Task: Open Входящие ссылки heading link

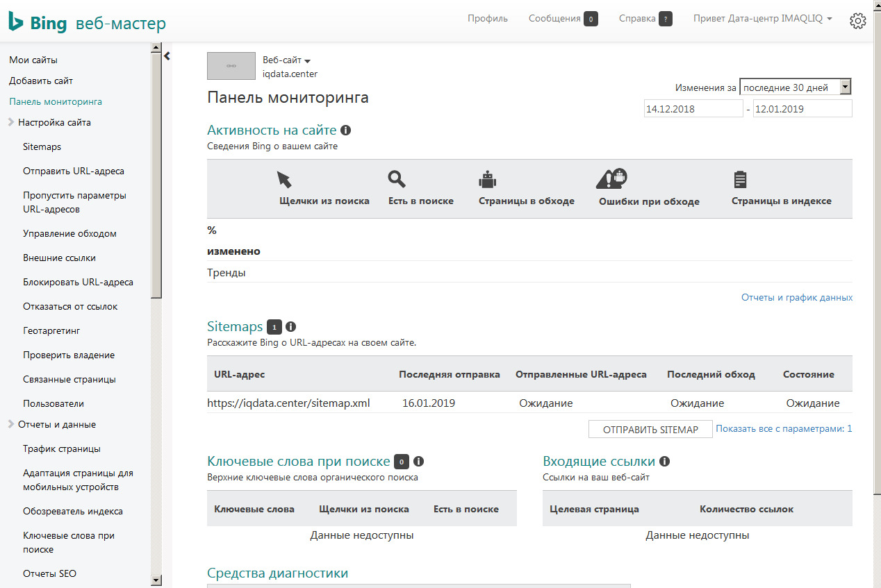Action: 599,461
